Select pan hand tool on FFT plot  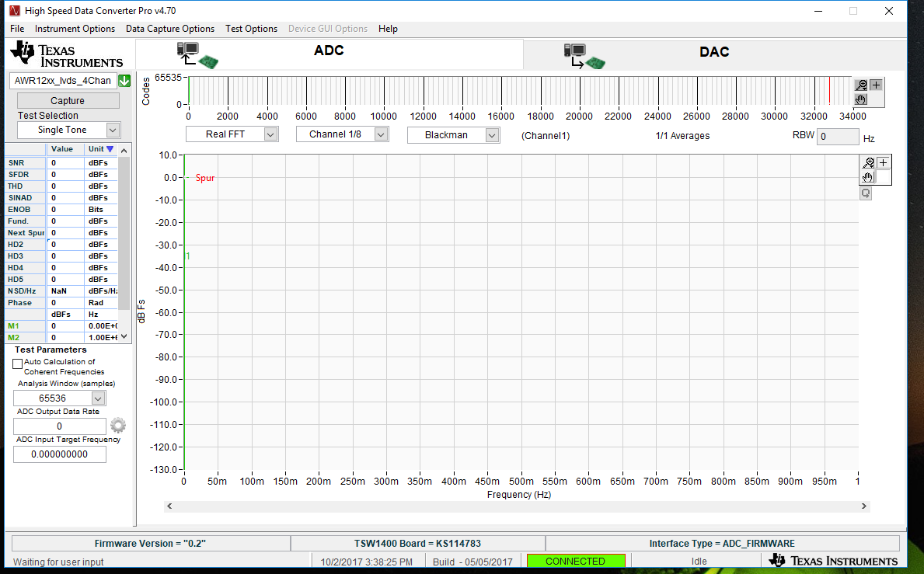(868, 177)
